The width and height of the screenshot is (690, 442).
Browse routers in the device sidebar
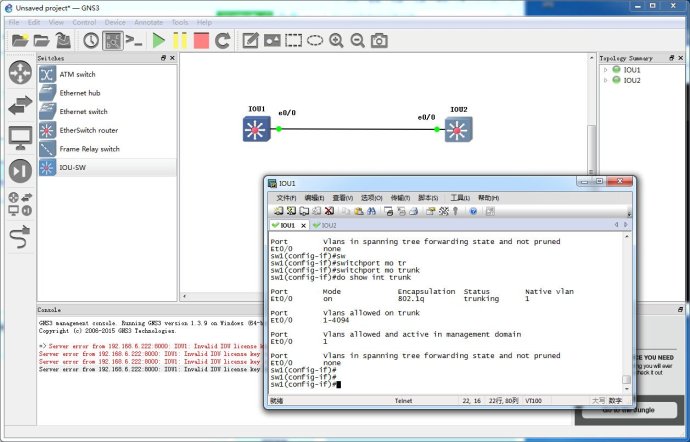tap(20, 73)
